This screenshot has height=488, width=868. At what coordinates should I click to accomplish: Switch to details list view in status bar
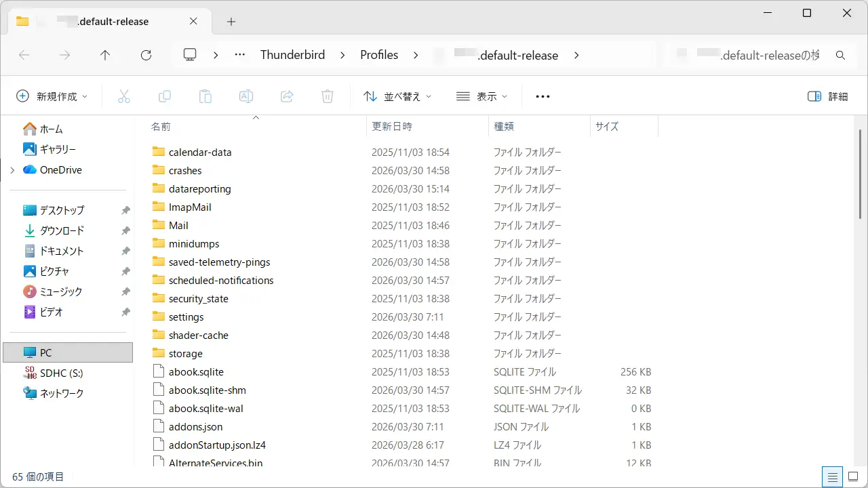coord(832,476)
